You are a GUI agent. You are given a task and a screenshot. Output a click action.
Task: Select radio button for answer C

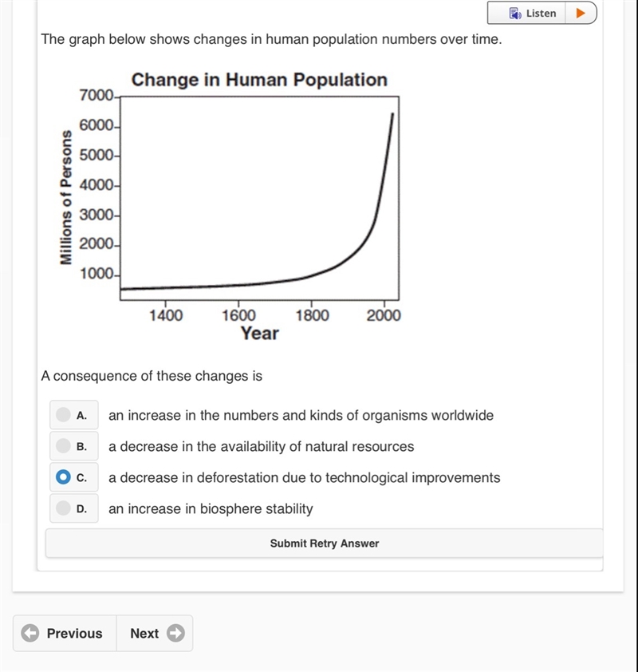[63, 477]
